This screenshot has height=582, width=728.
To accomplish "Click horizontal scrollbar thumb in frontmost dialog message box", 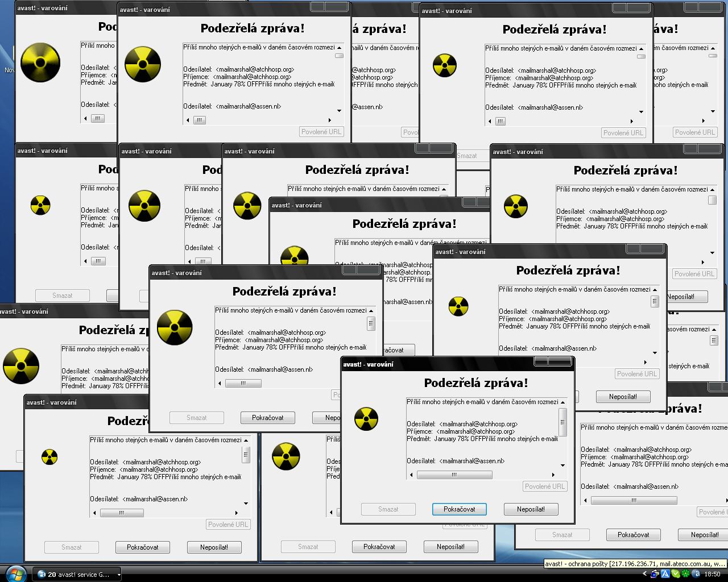I will 454,475.
